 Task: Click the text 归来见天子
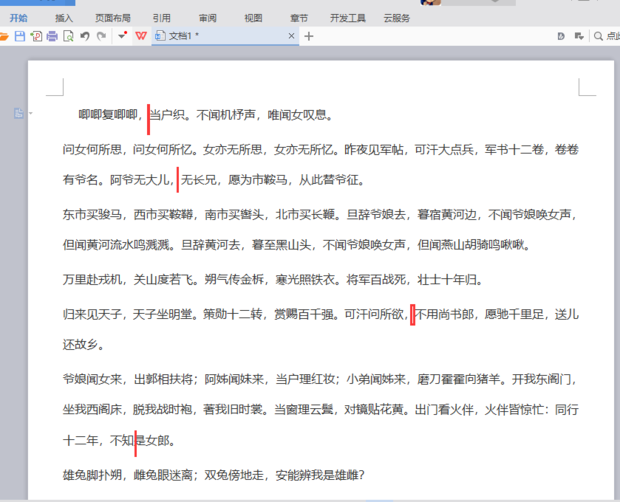92,315
